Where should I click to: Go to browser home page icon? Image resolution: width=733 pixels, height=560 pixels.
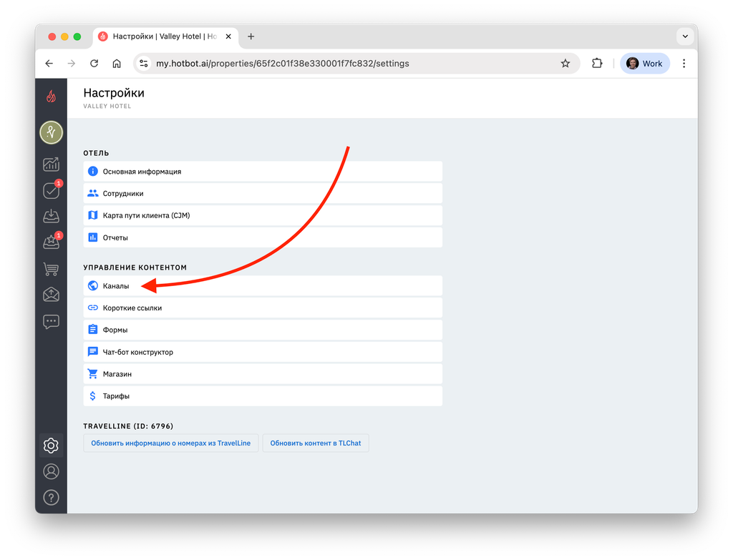click(117, 64)
